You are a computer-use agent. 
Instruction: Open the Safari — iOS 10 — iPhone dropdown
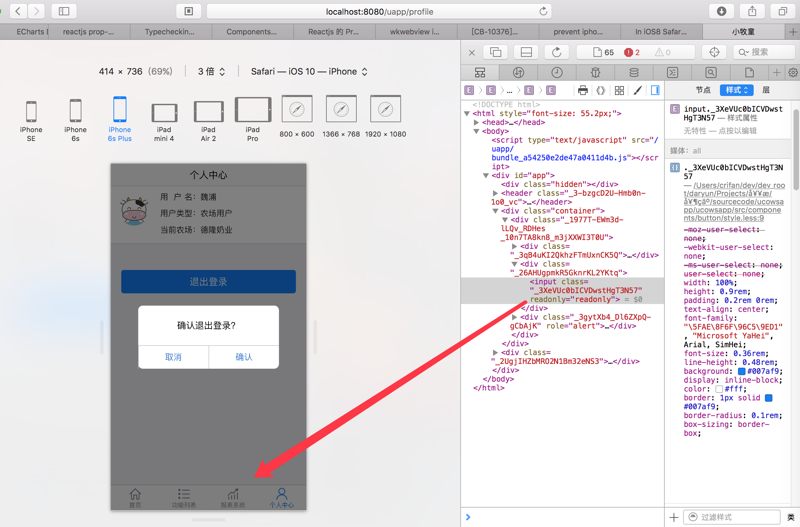[309, 71]
